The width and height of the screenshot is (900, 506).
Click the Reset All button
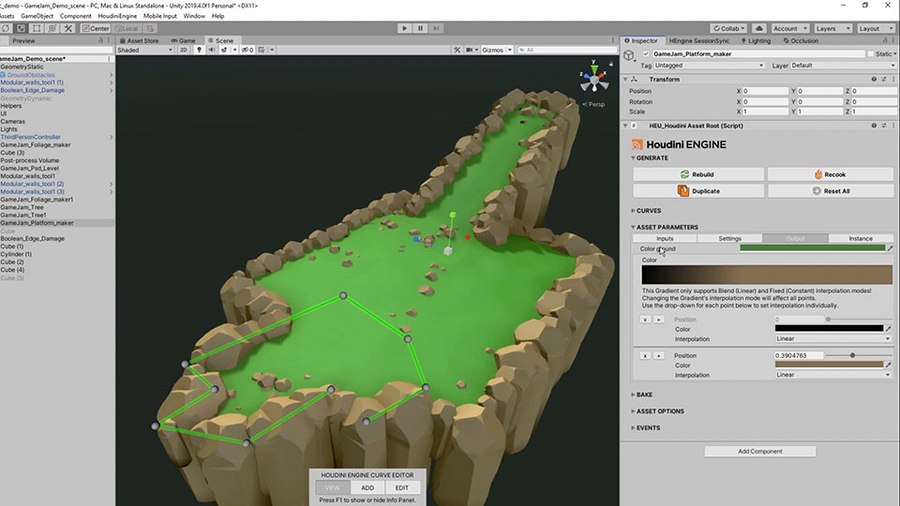831,191
